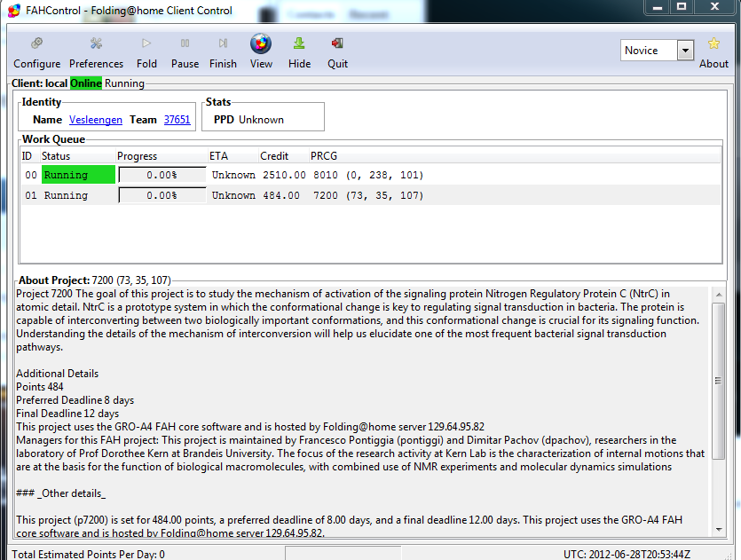Minimize the FAHControl window
This screenshot has width=741, height=560.
[658, 7]
